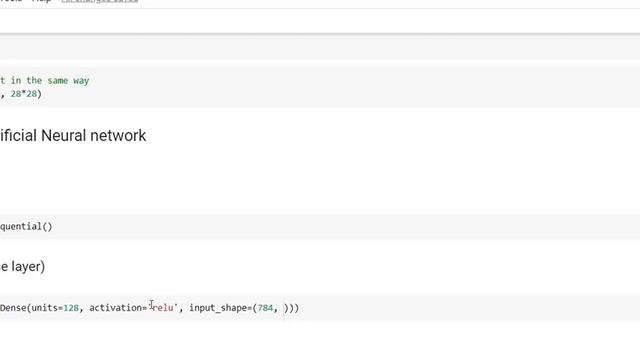
Task: Click the 'Dense(' text in the bottom code cell
Action: (16, 308)
